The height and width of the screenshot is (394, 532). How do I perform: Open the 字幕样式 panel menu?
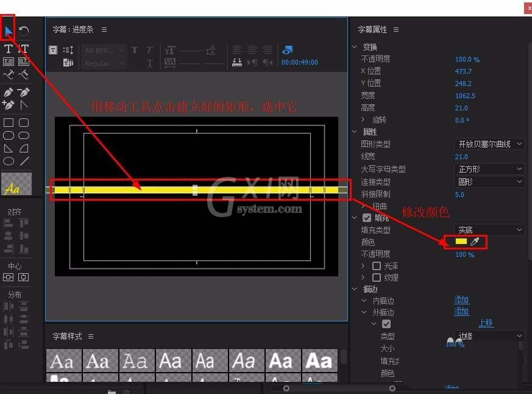pyautogui.click(x=91, y=337)
